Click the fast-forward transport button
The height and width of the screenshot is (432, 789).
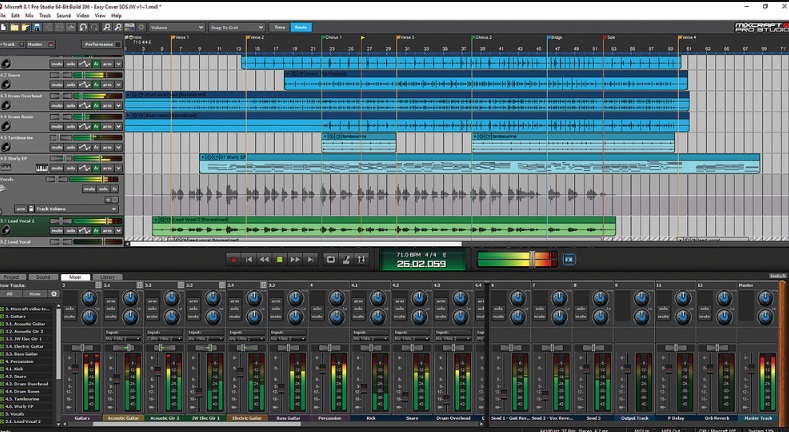[x=295, y=260]
